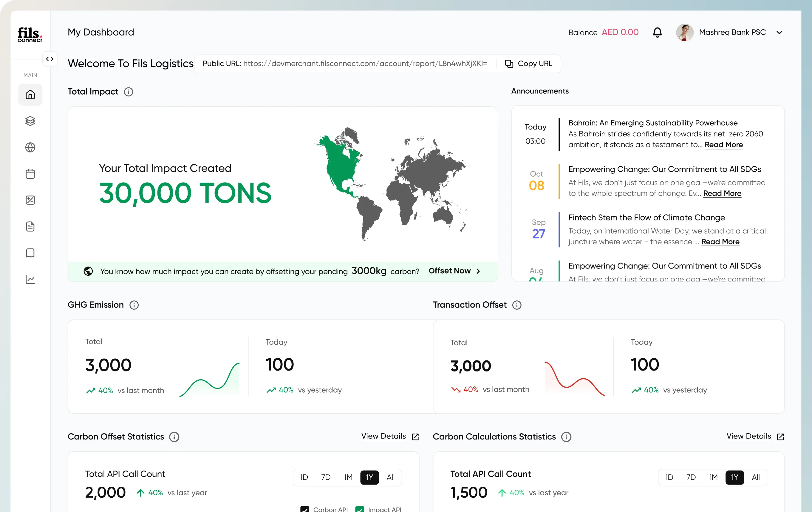Image resolution: width=812 pixels, height=512 pixels.
Task: Read More on Bahrain announcement
Action: click(x=724, y=145)
